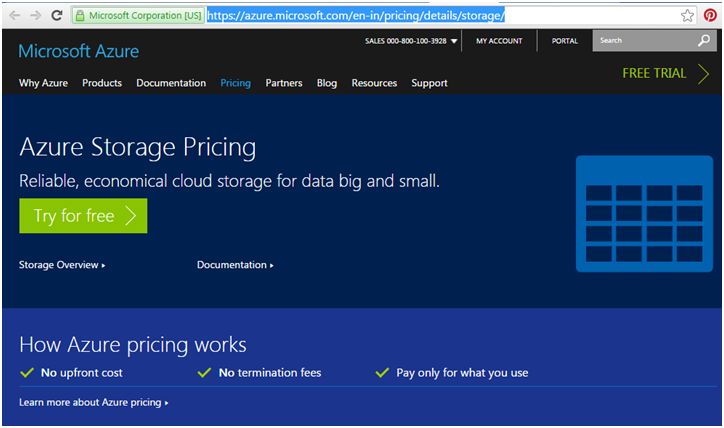Bookmark page with star icon
The image size is (724, 428).
pos(688,16)
